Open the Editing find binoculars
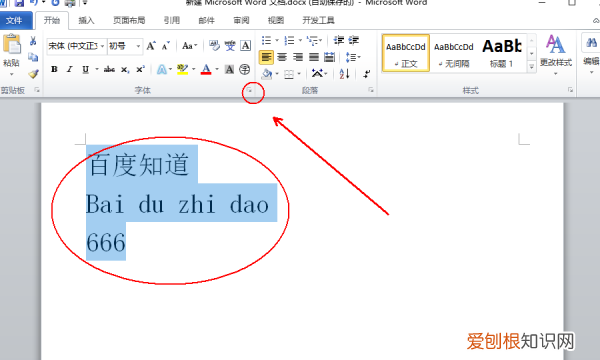This screenshot has width=600, height=360. [591, 42]
